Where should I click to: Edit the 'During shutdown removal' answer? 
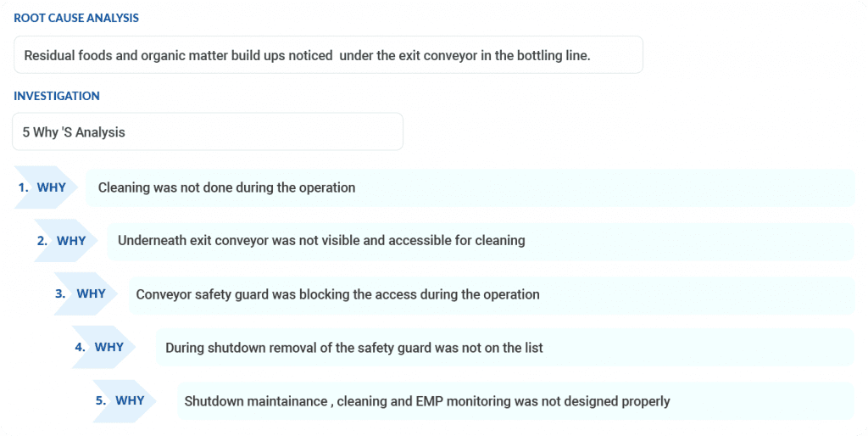click(504, 347)
